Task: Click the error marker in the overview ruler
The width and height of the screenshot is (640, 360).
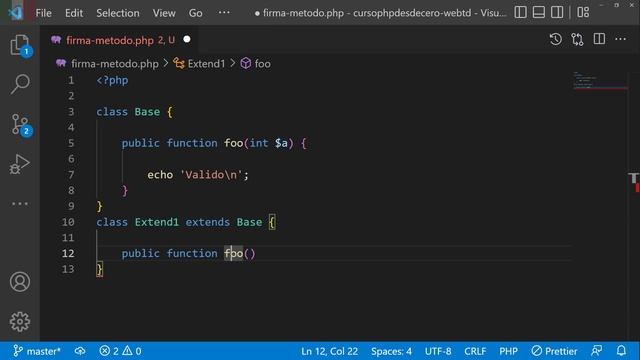Action: pyautogui.click(x=637, y=188)
